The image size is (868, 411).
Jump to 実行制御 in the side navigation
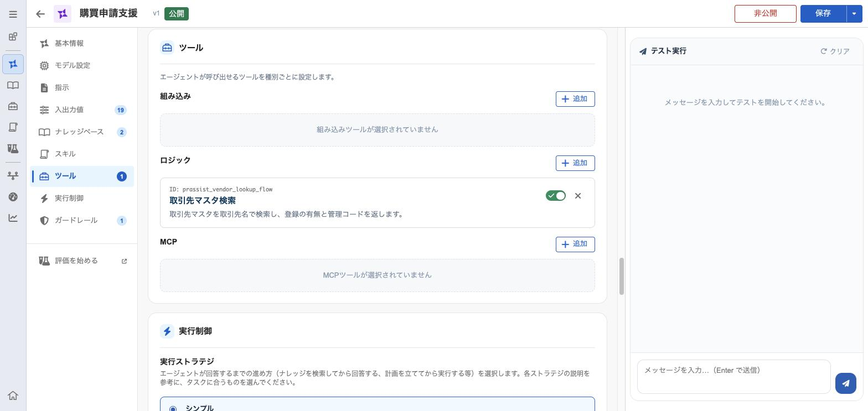[82, 198]
